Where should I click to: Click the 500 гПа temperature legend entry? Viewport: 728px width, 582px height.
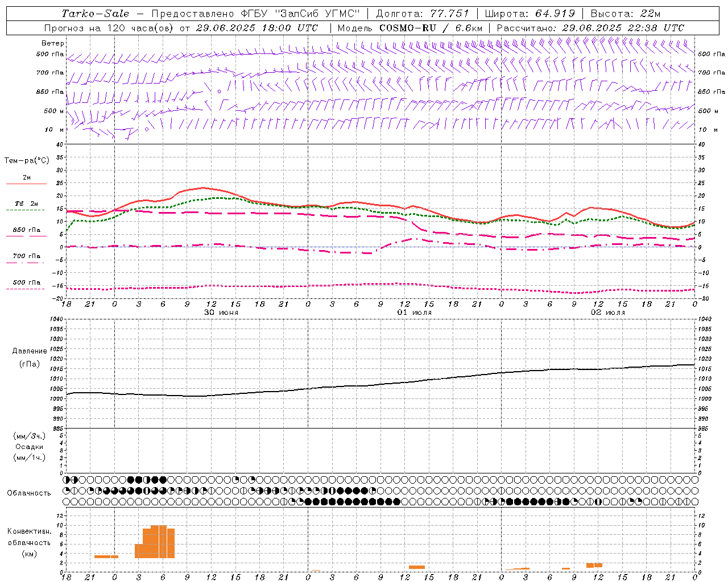26,282
